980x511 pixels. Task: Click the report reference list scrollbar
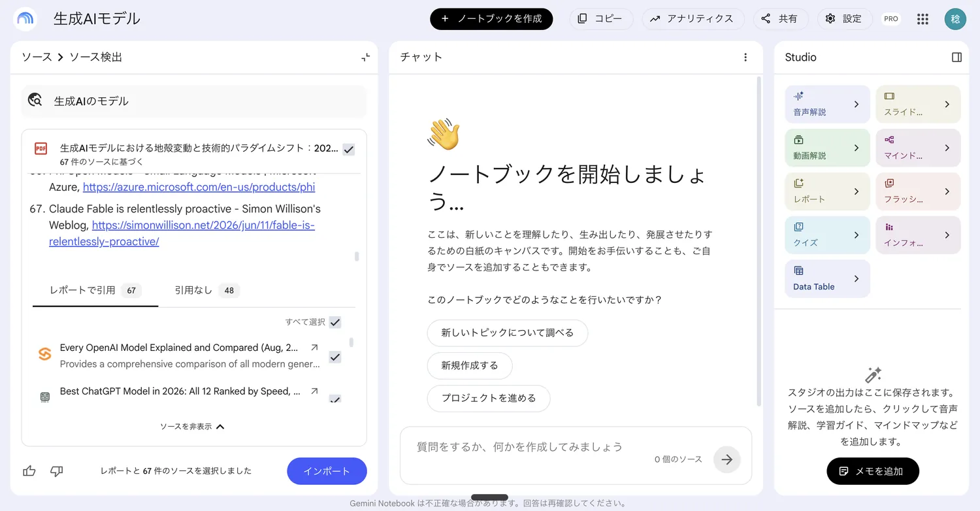(357, 256)
